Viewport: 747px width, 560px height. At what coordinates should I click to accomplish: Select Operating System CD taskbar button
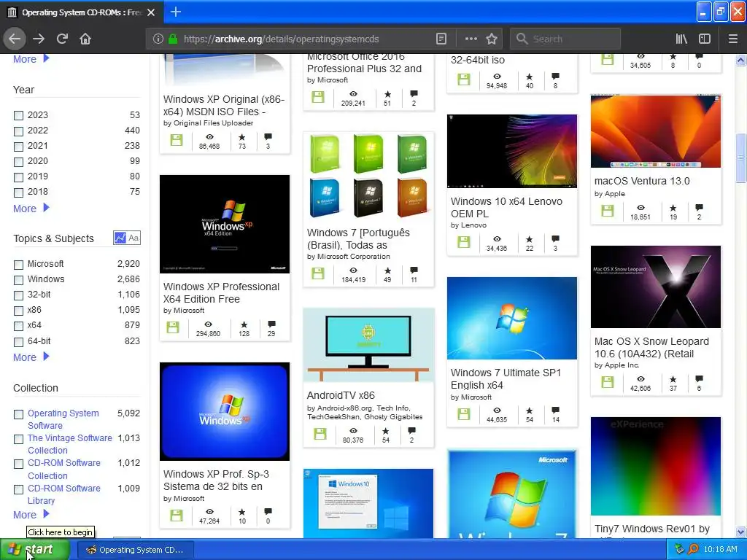135,550
